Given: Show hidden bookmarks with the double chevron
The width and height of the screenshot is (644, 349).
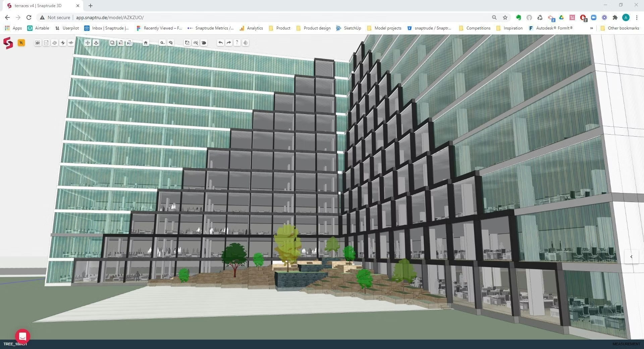Looking at the screenshot, I should pyautogui.click(x=591, y=28).
